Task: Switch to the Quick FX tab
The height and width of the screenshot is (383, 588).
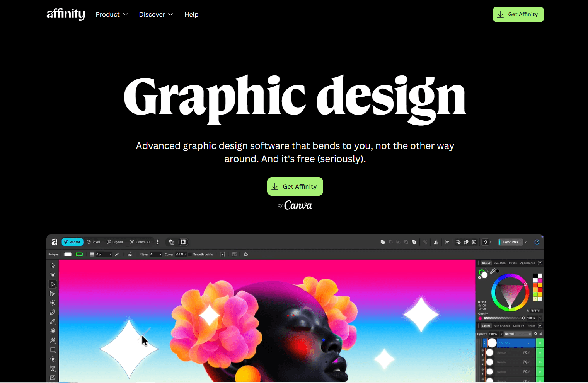Action: [519, 326]
